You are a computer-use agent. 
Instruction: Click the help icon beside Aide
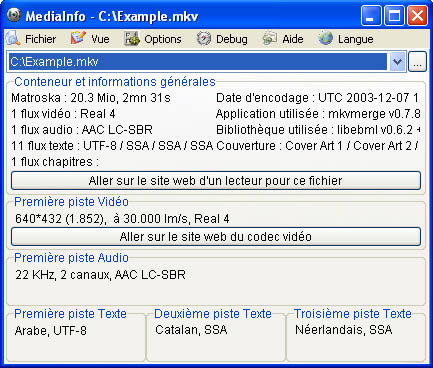[269, 38]
